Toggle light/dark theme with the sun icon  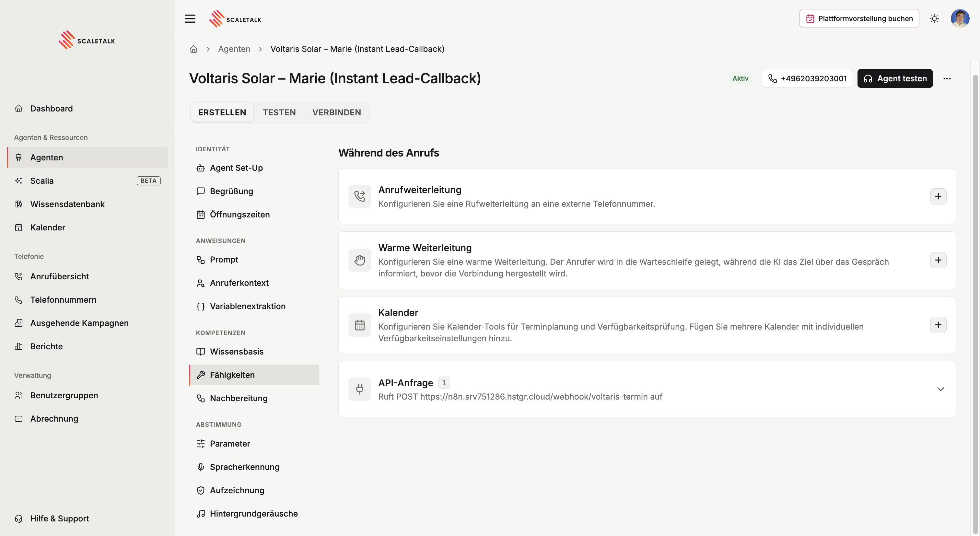934,19
